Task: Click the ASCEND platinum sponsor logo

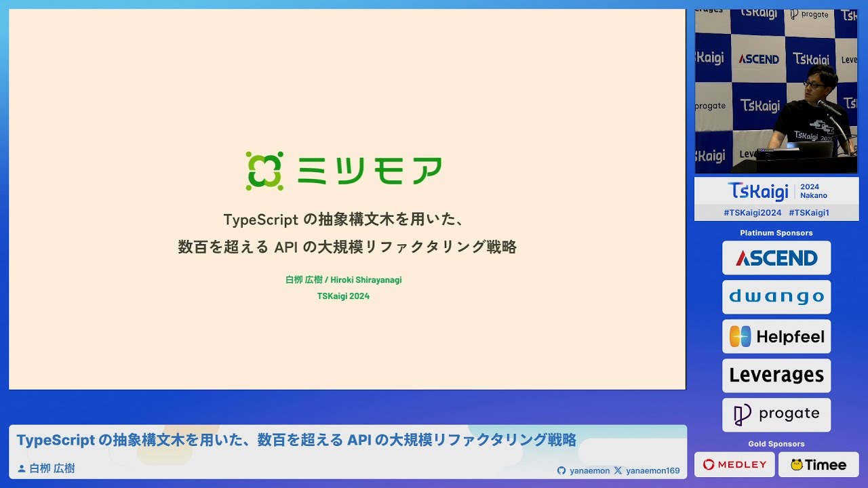Action: pos(776,258)
